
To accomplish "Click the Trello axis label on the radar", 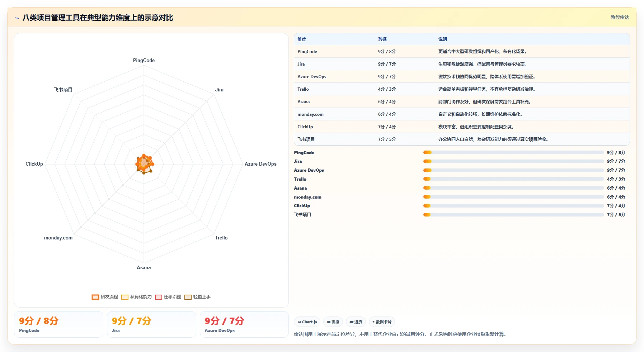I will click(x=221, y=238).
